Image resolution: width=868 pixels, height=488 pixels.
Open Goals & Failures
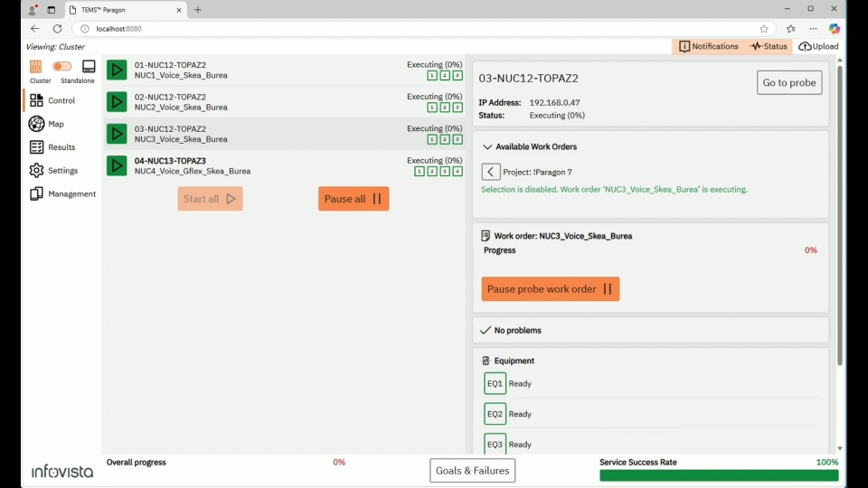(x=472, y=470)
